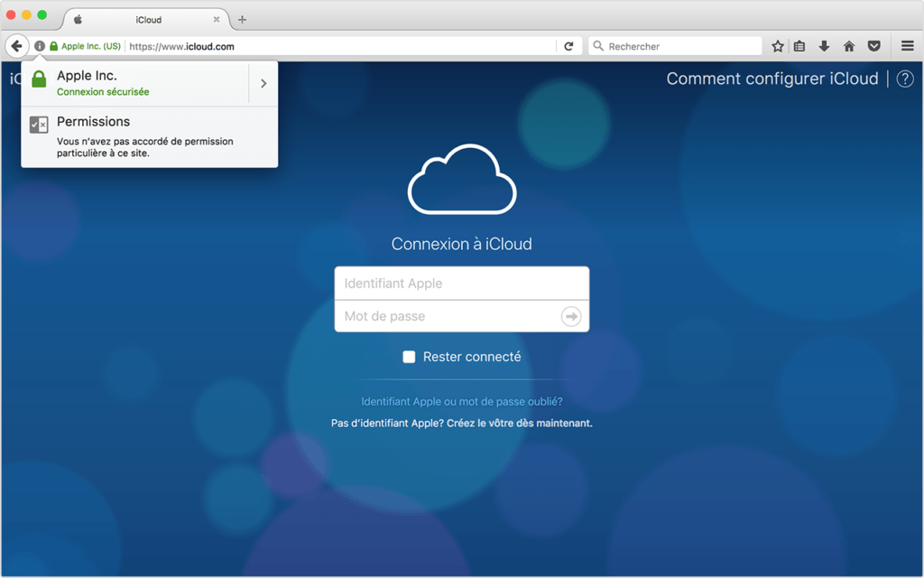
Task: Click the Connexion à iCloud heading
Action: pyautogui.click(x=461, y=244)
